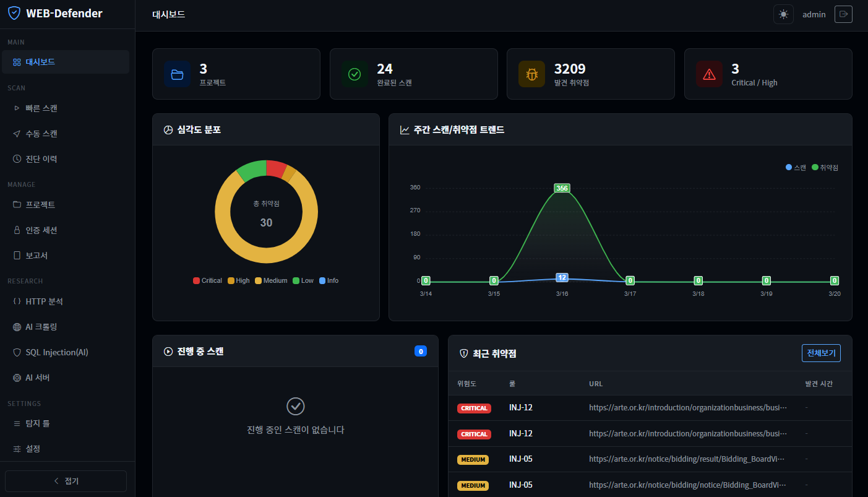This screenshot has width=868, height=497.
Task: Click the 356 peak marker on trend chart
Action: 562,187
